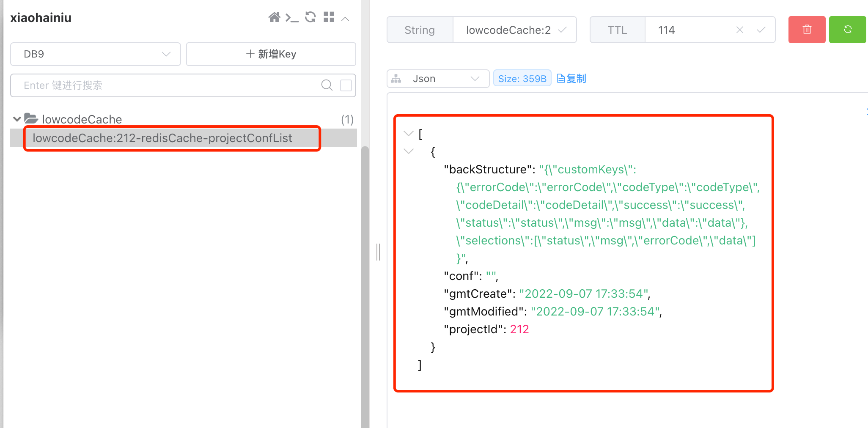Image resolution: width=868 pixels, height=428 pixels.
Task: Click the lowcodeCache key count (1)
Action: coord(347,120)
